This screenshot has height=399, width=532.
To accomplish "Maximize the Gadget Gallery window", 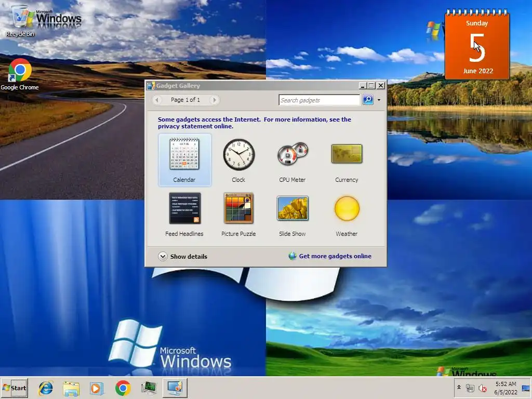I will tap(371, 86).
